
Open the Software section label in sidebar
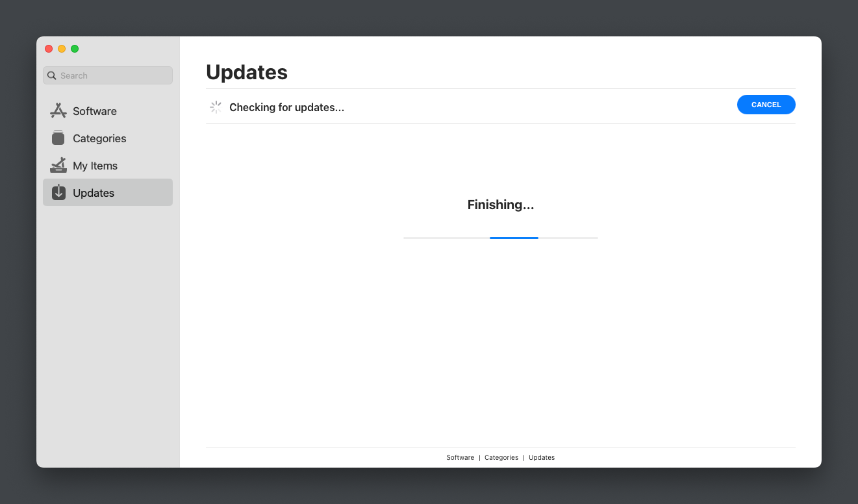click(95, 111)
